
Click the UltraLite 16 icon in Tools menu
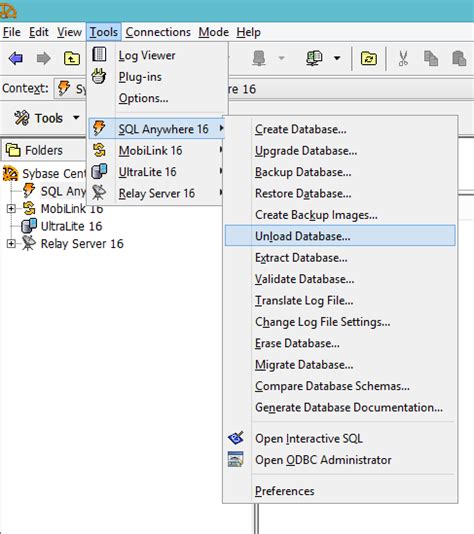coord(99,171)
